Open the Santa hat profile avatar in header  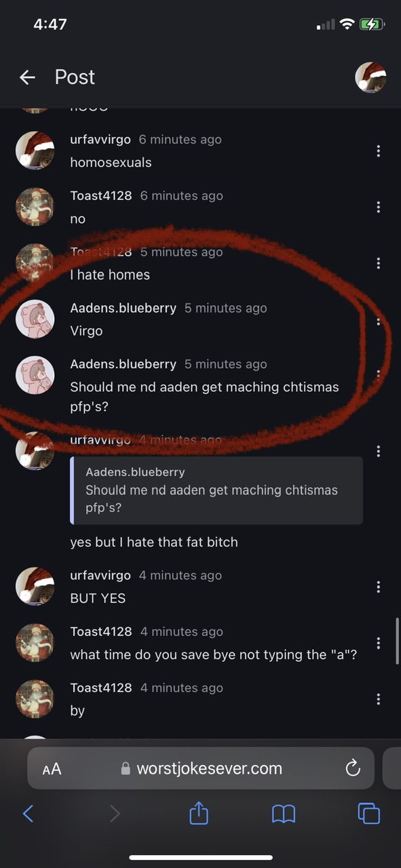coord(371,77)
